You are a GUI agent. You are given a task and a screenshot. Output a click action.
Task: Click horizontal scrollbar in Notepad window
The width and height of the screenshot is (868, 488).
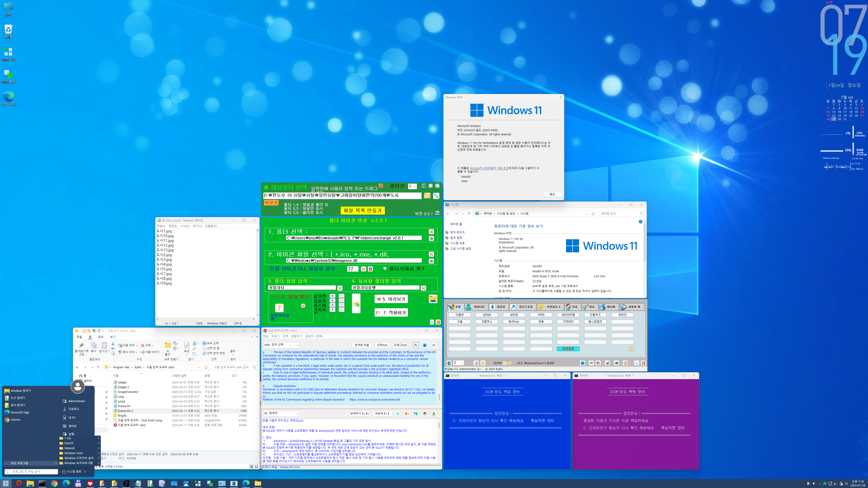pyautogui.click(x=205, y=319)
